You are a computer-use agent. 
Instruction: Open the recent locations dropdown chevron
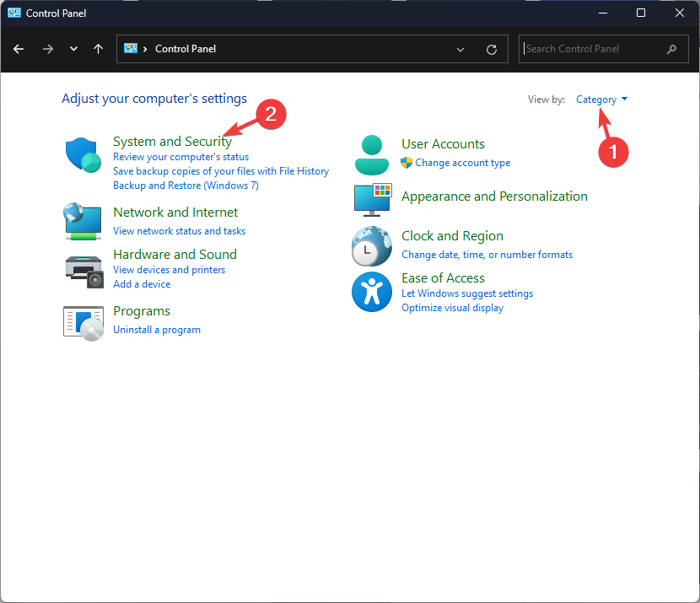click(73, 49)
